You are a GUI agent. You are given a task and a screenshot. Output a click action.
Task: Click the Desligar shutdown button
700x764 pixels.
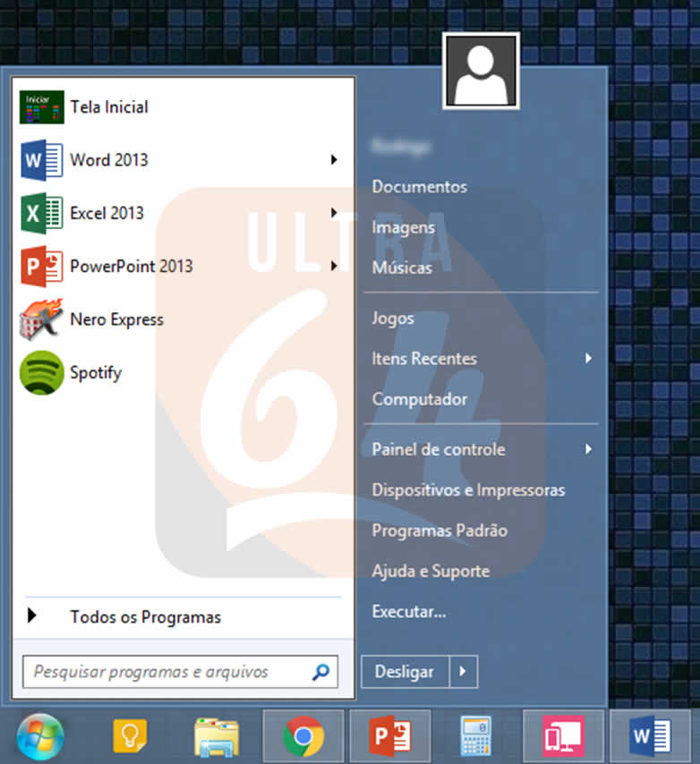coord(404,672)
